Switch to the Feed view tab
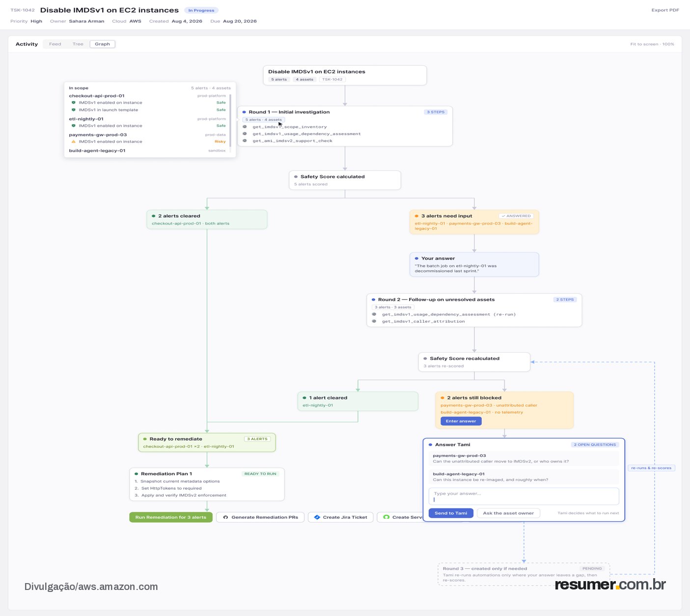This screenshot has height=616, width=690. tap(55, 44)
